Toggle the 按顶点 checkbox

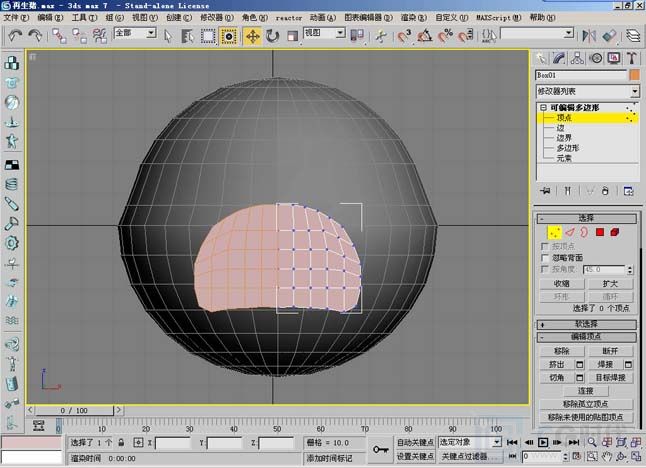(x=545, y=246)
